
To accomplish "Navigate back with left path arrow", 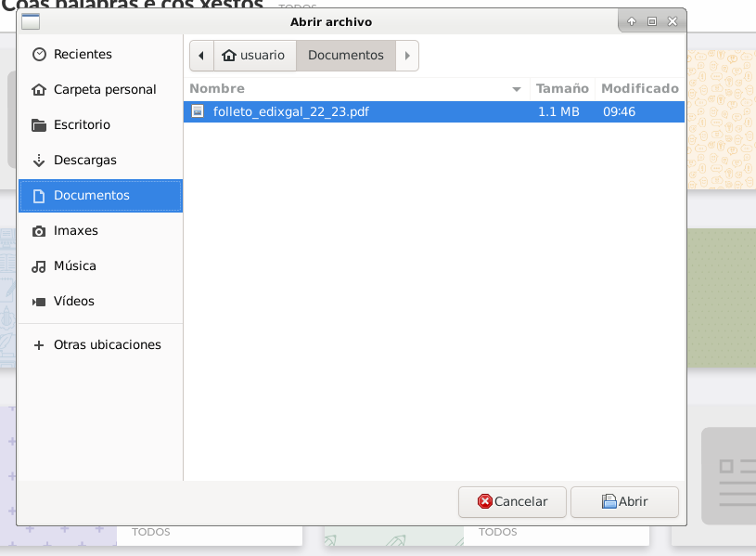I will click(x=201, y=56).
